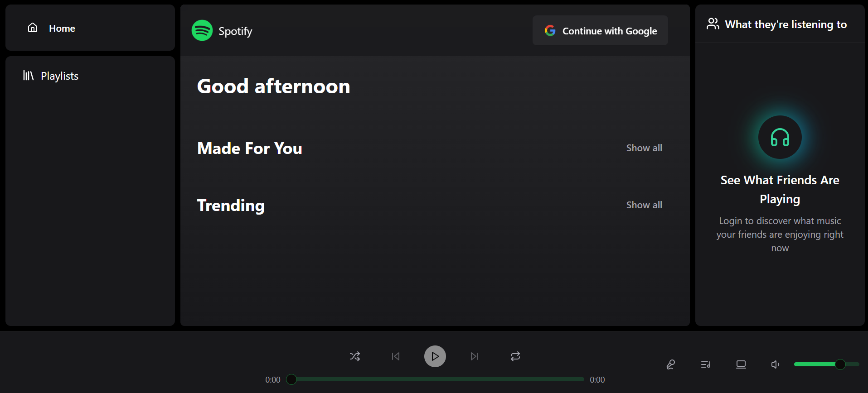Open the play queue icon
This screenshot has height=393, width=868.
click(x=705, y=364)
